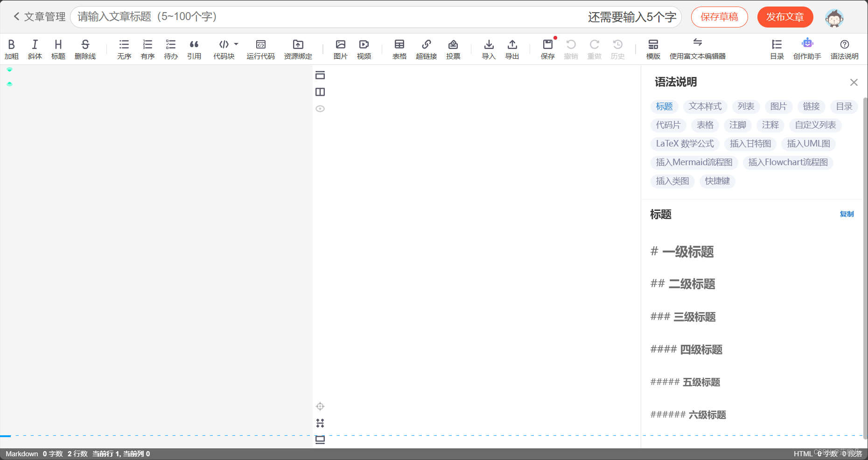
Task: Insert an image using 图片 icon
Action: [340, 49]
